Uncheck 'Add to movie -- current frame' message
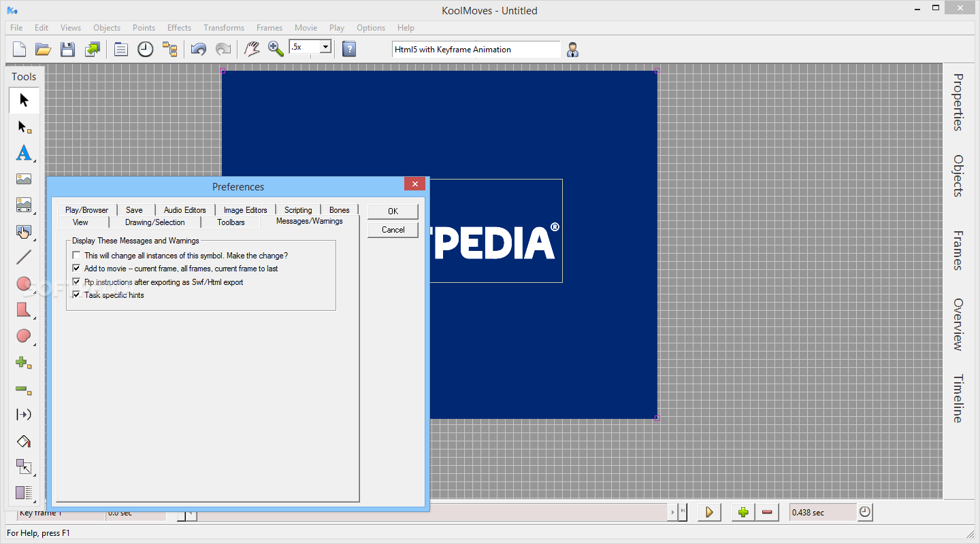This screenshot has width=980, height=544. [76, 269]
